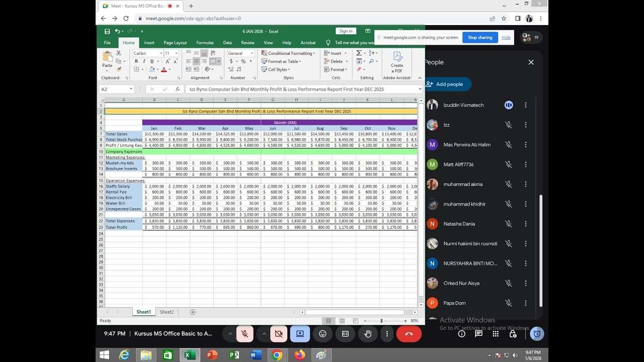Open the Meet chat panel icon
Screen dimensions: 644x362
(x=478, y=333)
